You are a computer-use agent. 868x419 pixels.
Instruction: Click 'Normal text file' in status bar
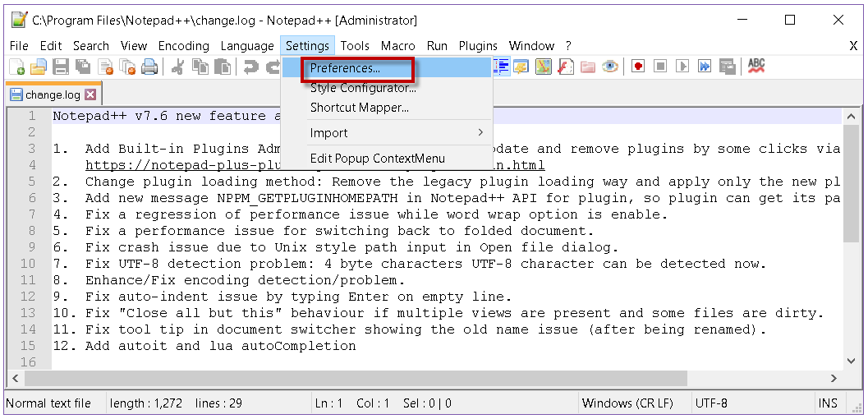(x=48, y=403)
